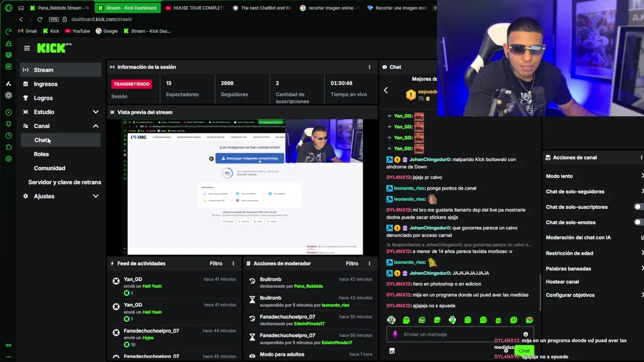Collapse the Canal sidebar section

pos(96,126)
